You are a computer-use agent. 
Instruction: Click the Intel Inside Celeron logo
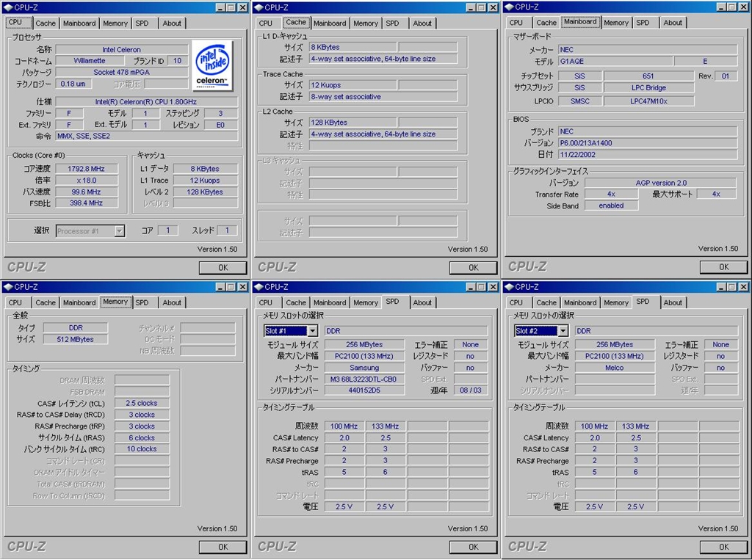point(212,65)
